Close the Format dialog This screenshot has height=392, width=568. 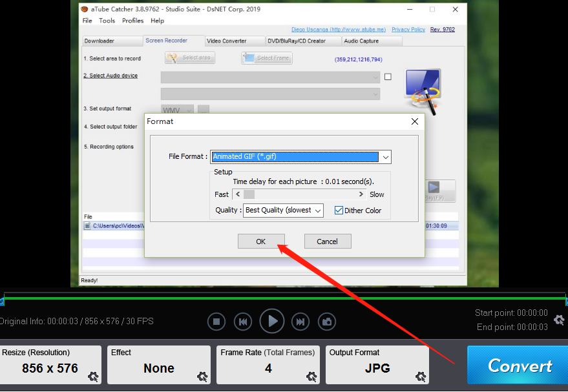click(x=415, y=121)
